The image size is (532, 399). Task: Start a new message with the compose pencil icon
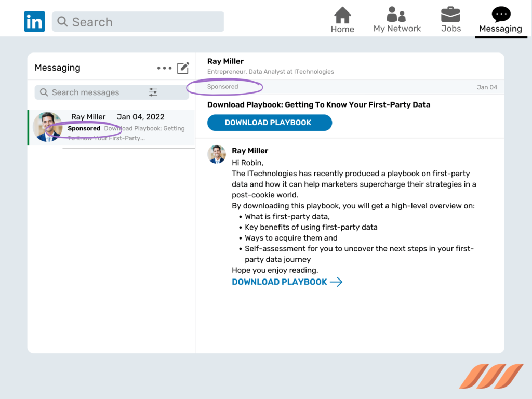point(183,68)
